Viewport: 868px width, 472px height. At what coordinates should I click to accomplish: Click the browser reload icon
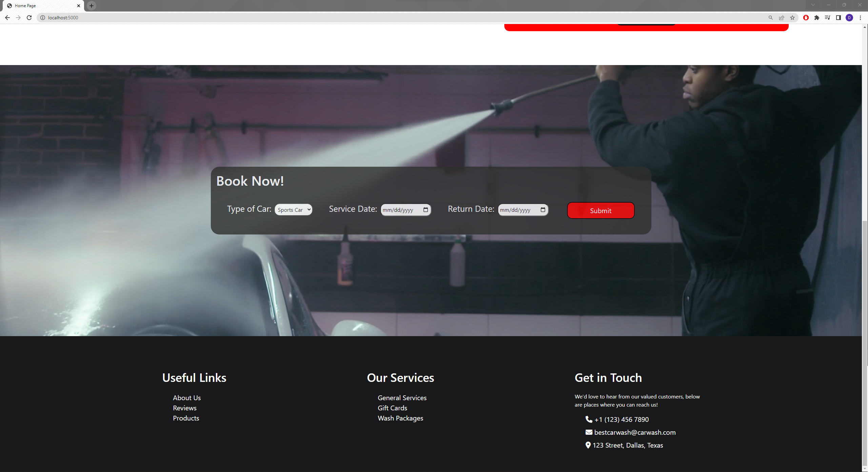(29, 18)
